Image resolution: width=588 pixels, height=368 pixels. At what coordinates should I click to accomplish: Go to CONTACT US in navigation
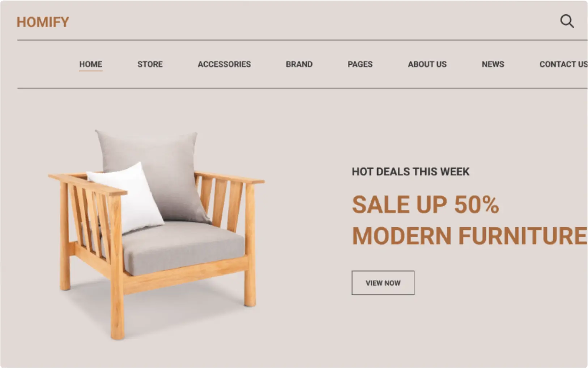(563, 64)
